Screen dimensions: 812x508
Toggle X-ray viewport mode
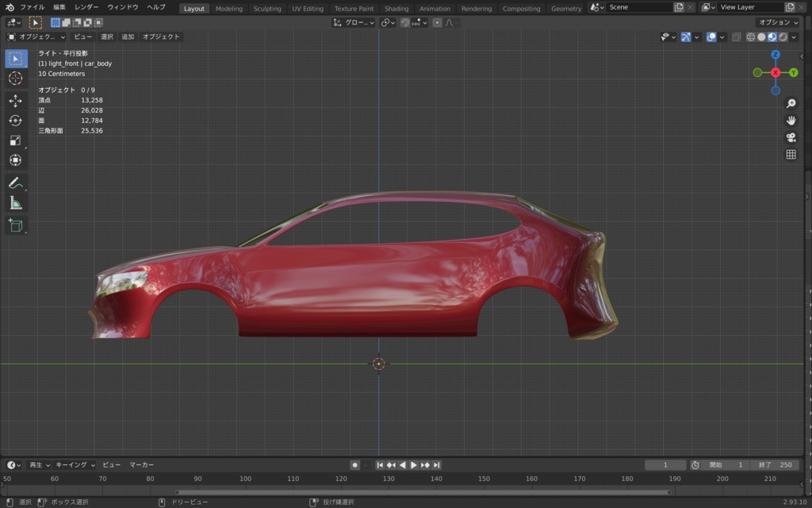coord(737,37)
